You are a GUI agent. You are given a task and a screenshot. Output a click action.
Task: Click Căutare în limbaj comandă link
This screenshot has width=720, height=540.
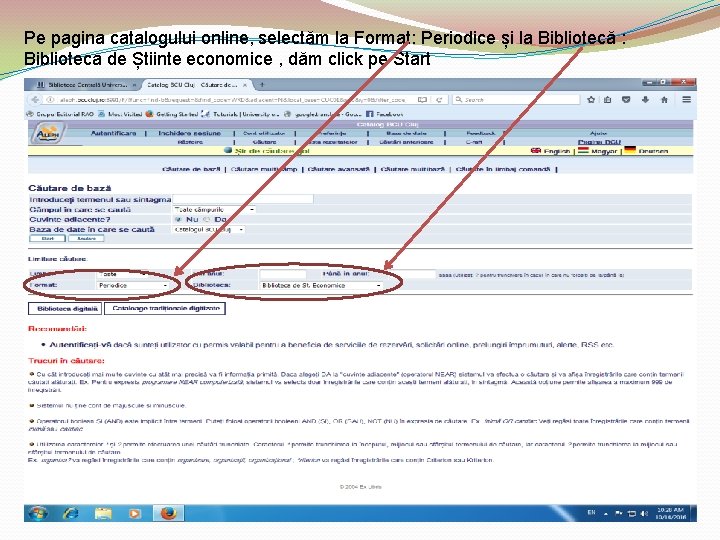tap(503, 169)
